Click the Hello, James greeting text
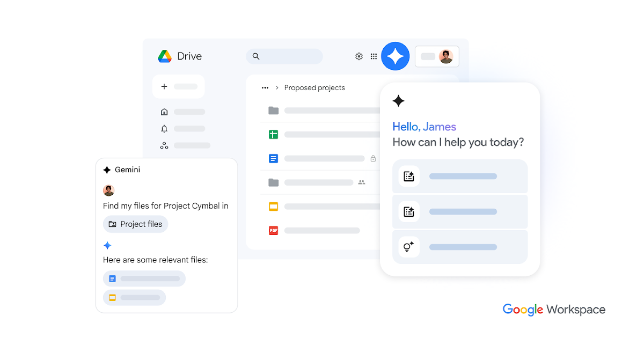This screenshot has height=338, width=644. click(x=424, y=127)
